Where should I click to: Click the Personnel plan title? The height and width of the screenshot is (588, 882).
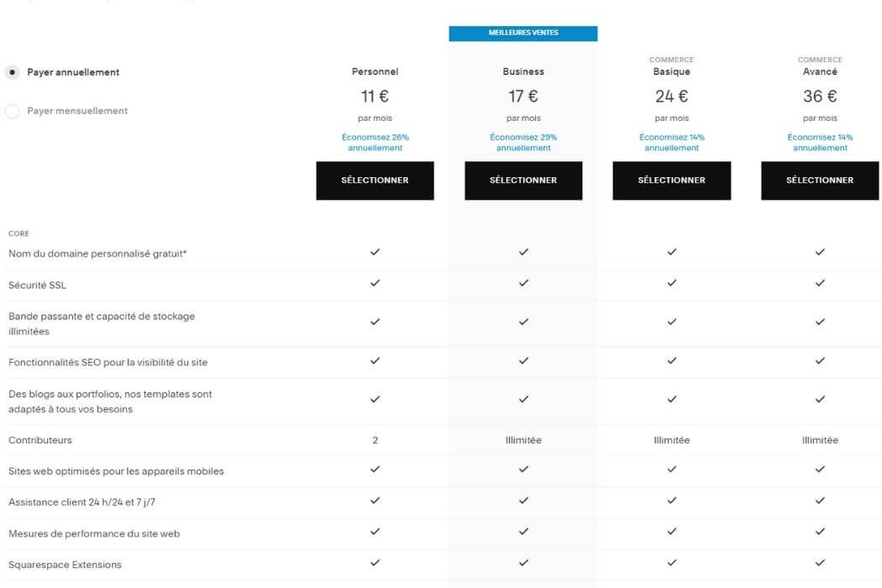tap(375, 71)
